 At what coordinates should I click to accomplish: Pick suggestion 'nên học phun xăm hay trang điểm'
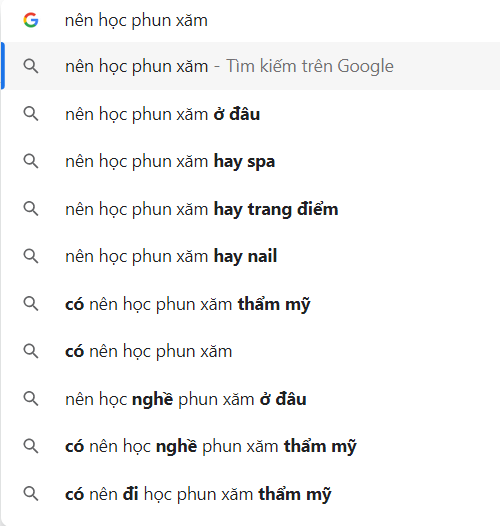(251, 209)
